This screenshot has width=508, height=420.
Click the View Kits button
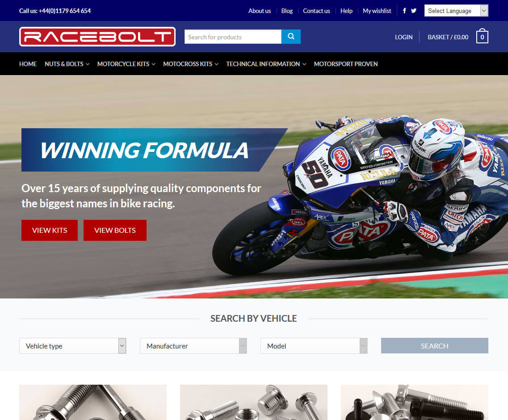[50, 231]
